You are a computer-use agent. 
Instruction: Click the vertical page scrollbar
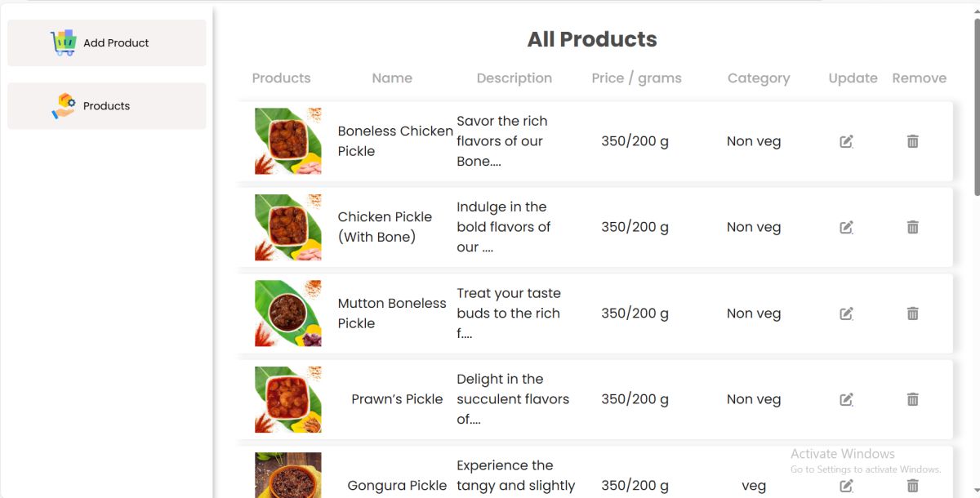tap(976, 106)
